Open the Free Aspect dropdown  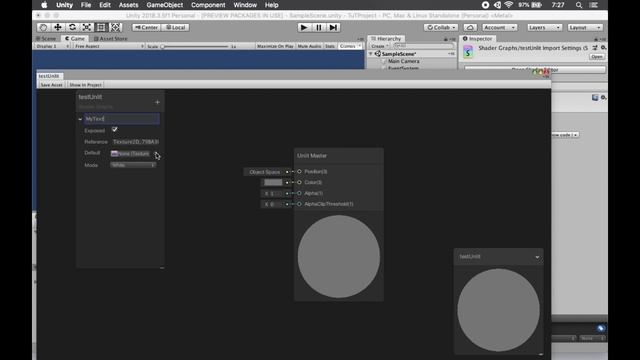(x=109, y=46)
